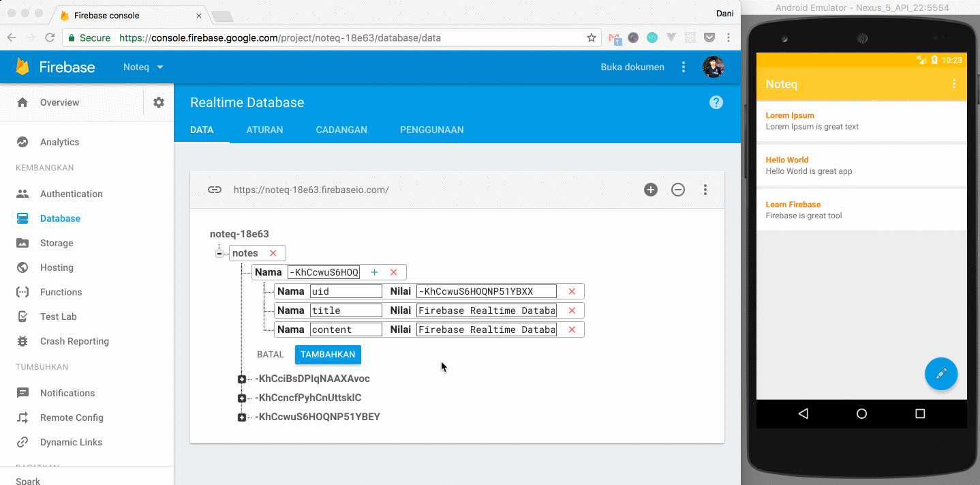980x485 pixels.
Task: Delete the uid row
Action: click(572, 291)
